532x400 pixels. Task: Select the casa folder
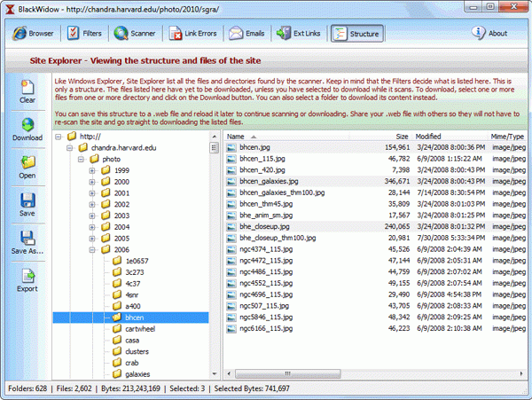point(126,341)
